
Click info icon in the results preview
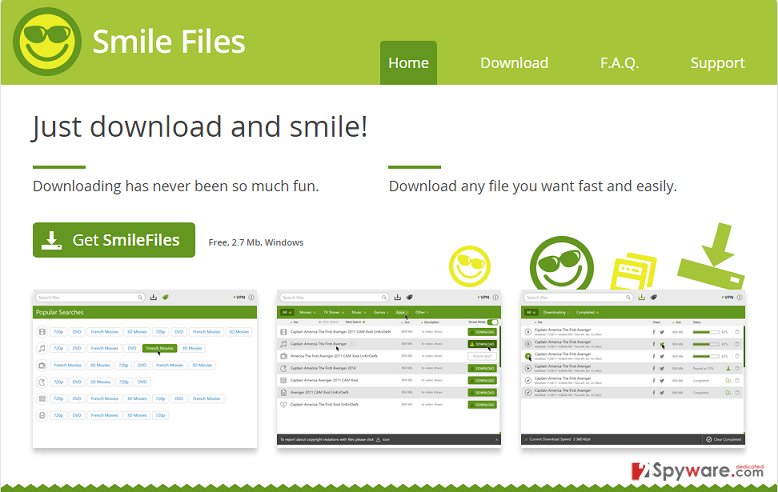495,298
